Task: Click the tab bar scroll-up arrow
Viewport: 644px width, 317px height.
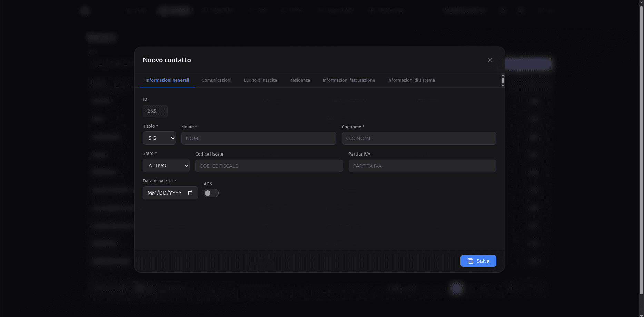Action: [503, 75]
